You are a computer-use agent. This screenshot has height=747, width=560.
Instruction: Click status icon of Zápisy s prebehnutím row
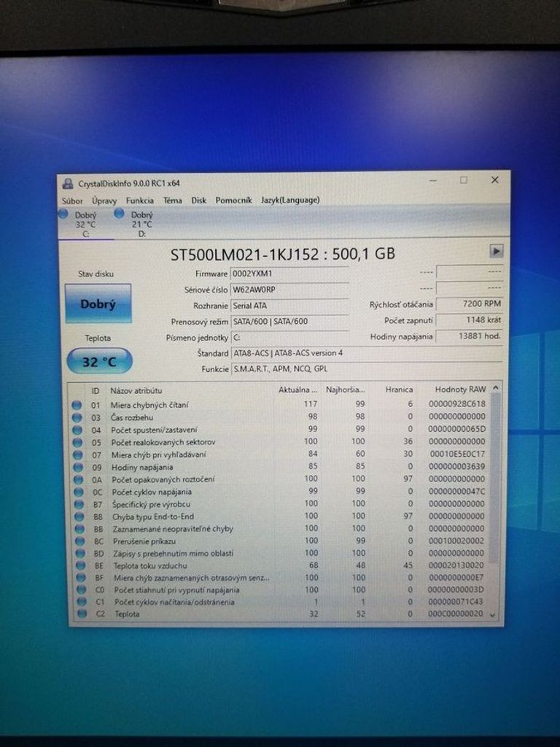pos(80,554)
